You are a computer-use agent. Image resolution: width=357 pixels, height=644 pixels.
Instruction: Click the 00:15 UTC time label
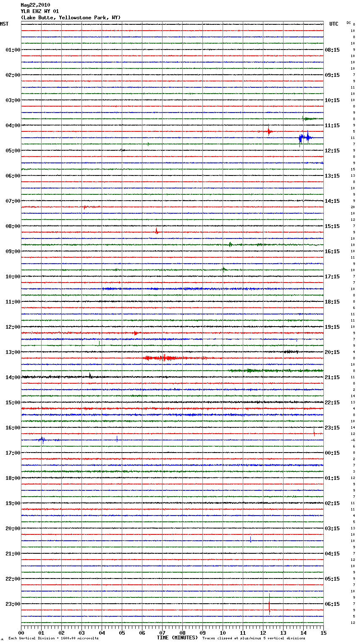click(x=332, y=453)
